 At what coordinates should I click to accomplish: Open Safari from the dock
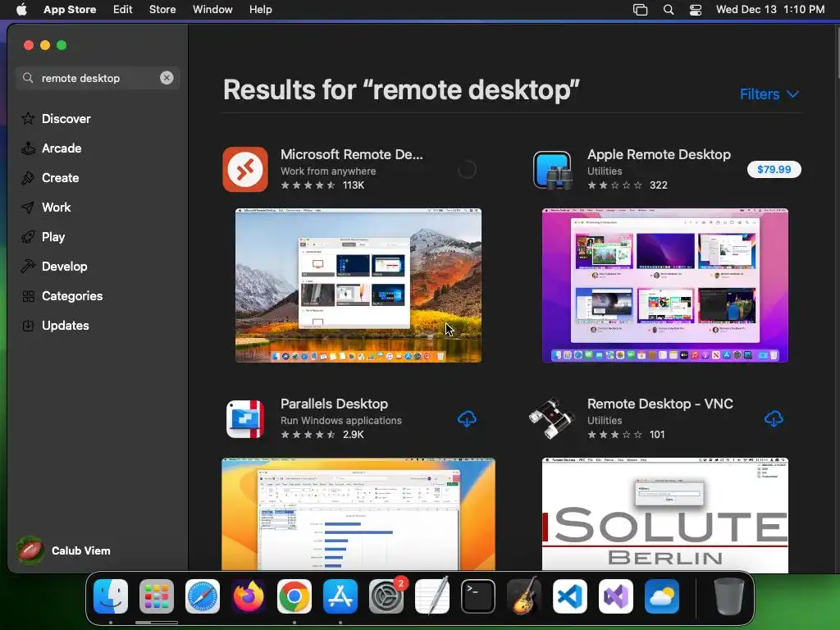pyautogui.click(x=203, y=596)
